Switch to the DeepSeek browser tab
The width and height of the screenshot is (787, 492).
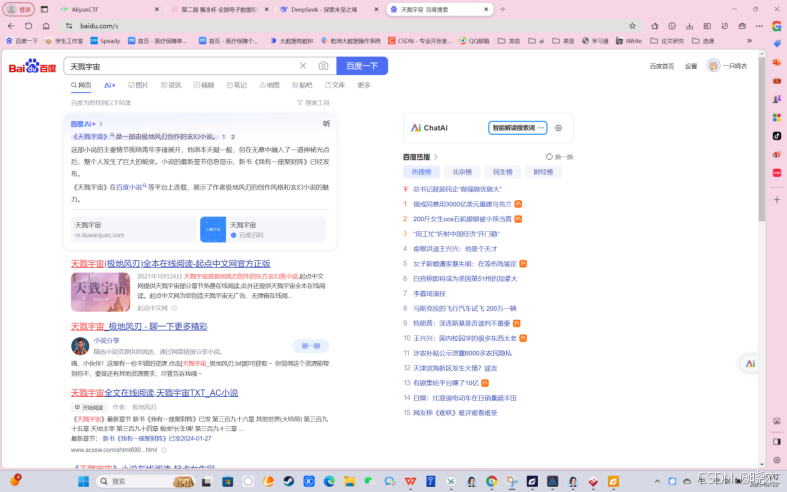coord(330,9)
